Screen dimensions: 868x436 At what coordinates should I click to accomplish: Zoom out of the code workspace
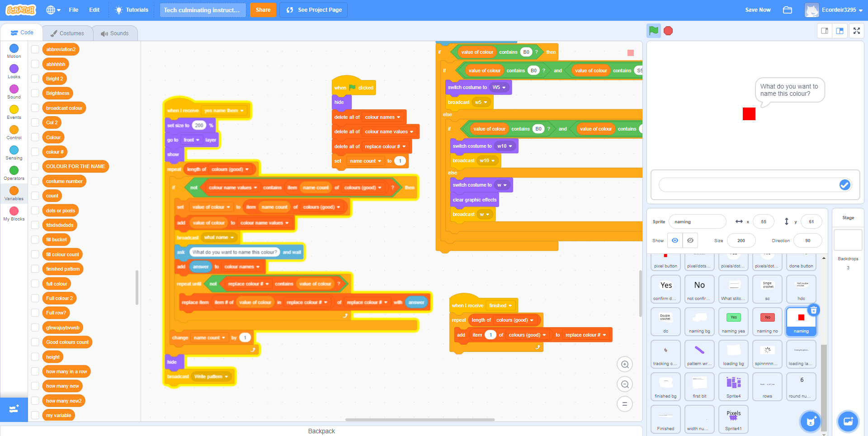coord(625,384)
